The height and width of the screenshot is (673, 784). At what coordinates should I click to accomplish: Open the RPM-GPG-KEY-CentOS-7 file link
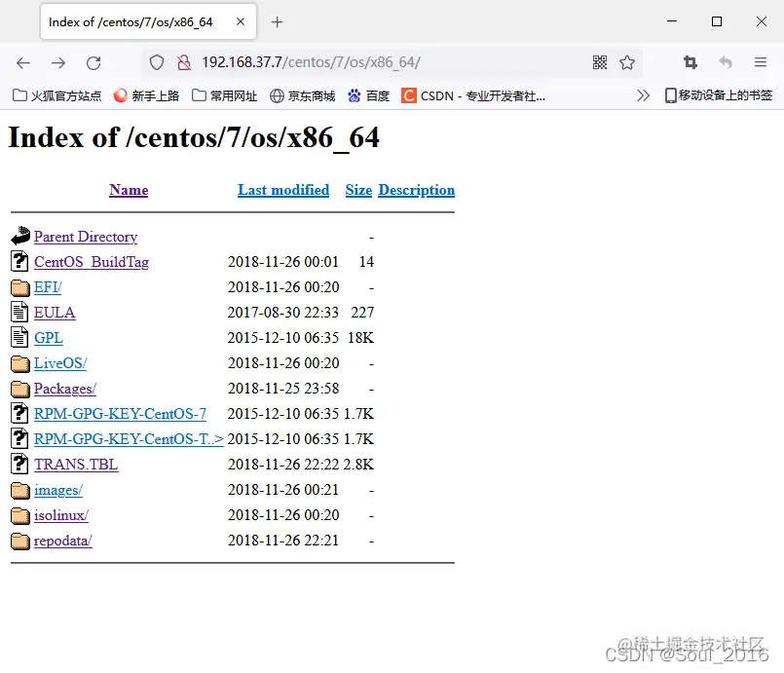coord(120,414)
